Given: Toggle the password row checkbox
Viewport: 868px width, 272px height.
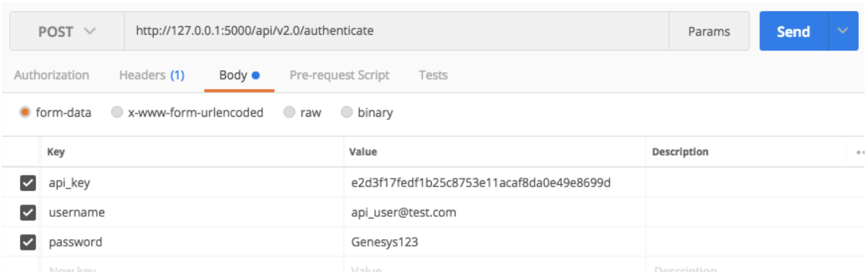Looking at the screenshot, I should click(27, 242).
